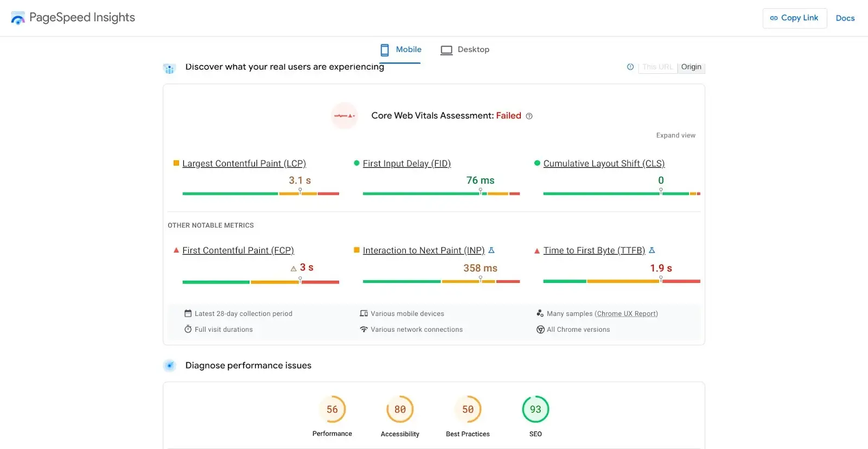
Task: Click the wifi icon by Various network connections
Action: pyautogui.click(x=364, y=330)
